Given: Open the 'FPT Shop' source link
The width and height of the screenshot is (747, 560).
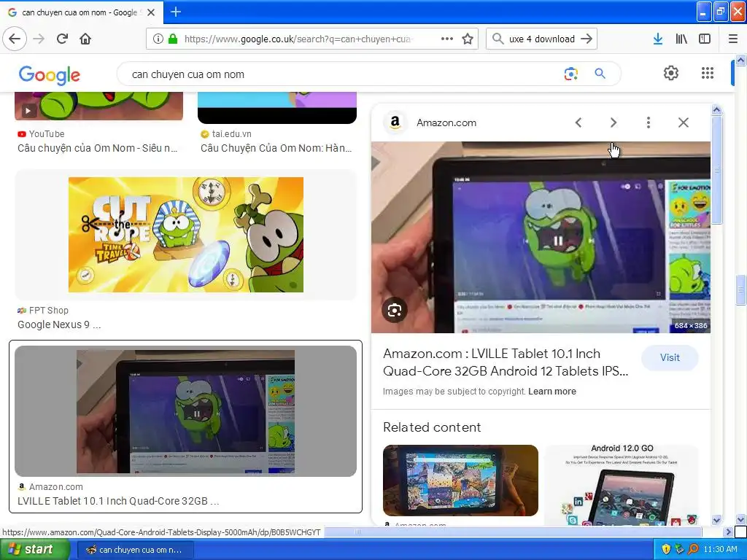Looking at the screenshot, I should pyautogui.click(x=49, y=311).
